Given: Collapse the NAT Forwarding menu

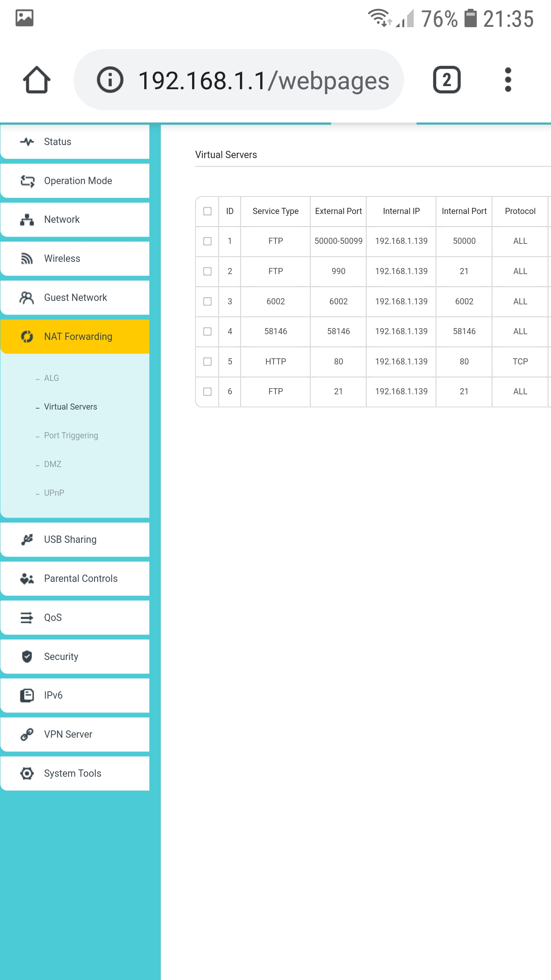Looking at the screenshot, I should 75,336.
